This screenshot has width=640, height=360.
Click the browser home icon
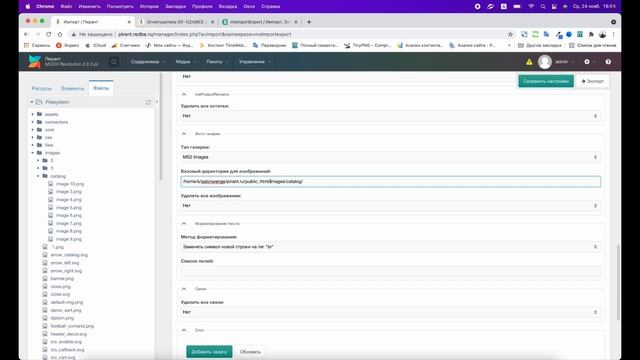coord(60,34)
